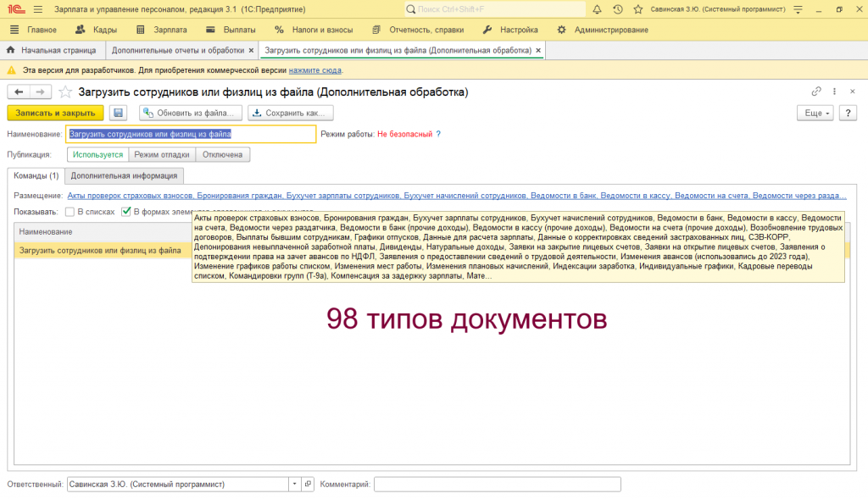Switch to Начальная страница tab
Image resolution: width=868 pixels, height=499 pixels.
point(52,50)
